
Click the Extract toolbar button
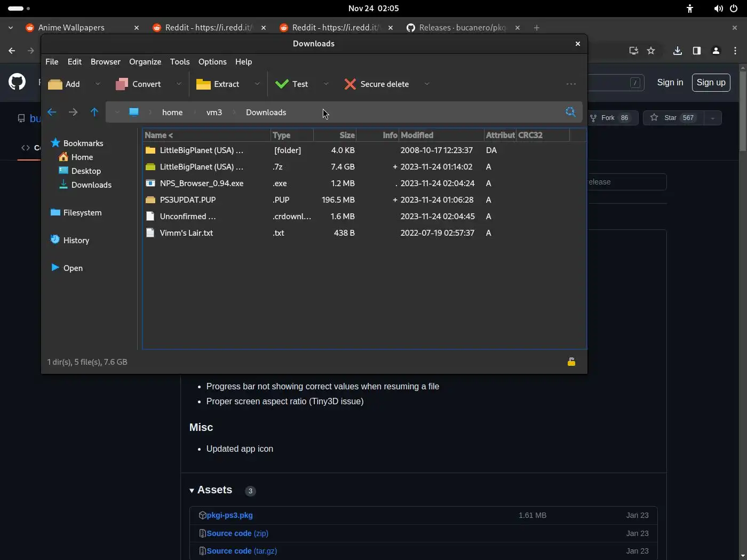tap(218, 84)
